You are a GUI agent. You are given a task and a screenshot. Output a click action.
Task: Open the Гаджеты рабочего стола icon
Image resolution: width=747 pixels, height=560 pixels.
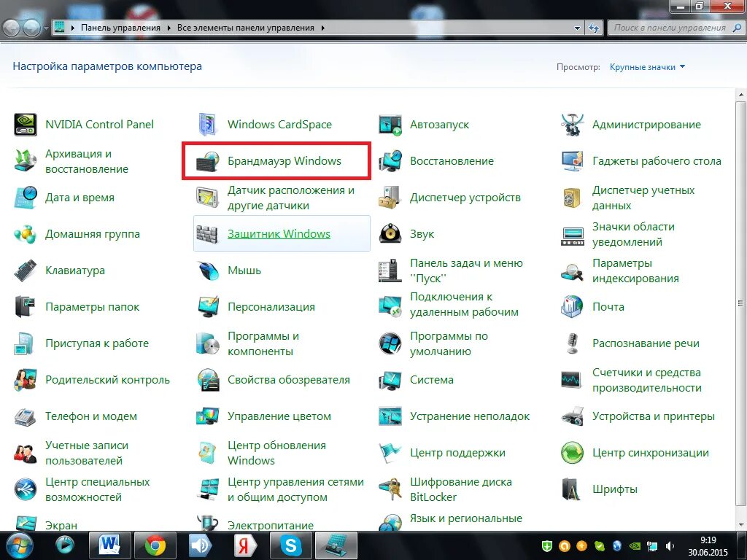coord(572,161)
